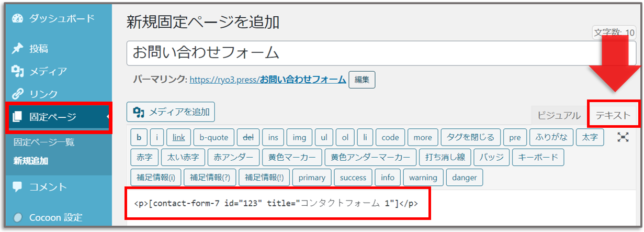Click the 打ち消し線 button

pos(445,157)
